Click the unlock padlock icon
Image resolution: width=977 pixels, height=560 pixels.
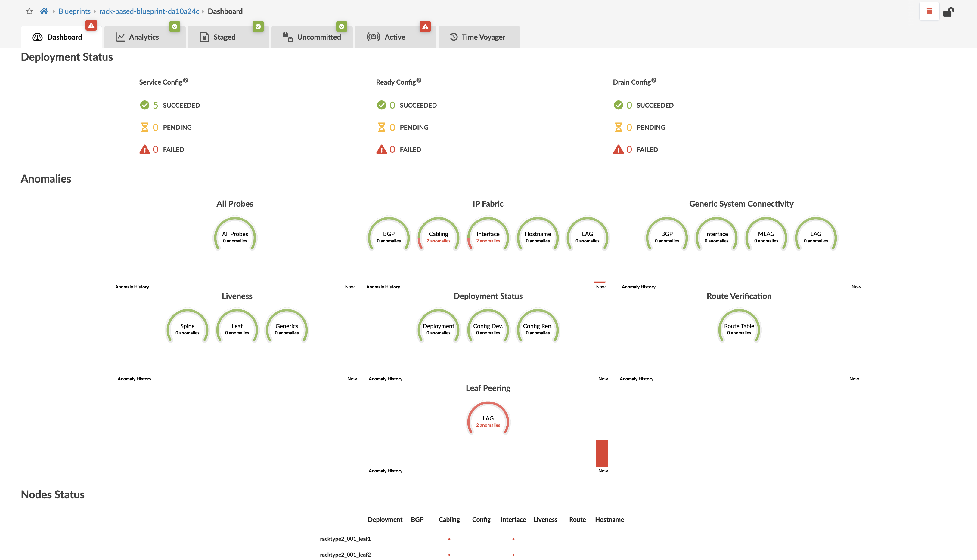click(948, 12)
